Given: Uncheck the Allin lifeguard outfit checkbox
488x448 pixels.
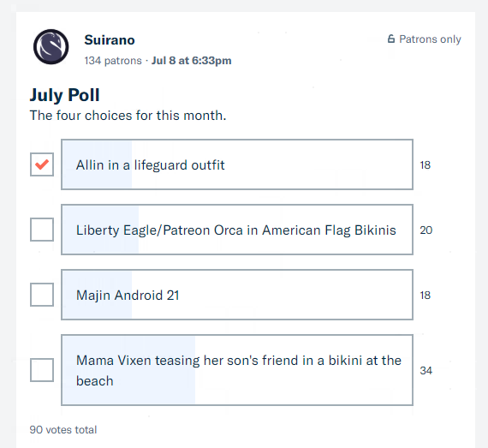Looking at the screenshot, I should (x=42, y=164).
